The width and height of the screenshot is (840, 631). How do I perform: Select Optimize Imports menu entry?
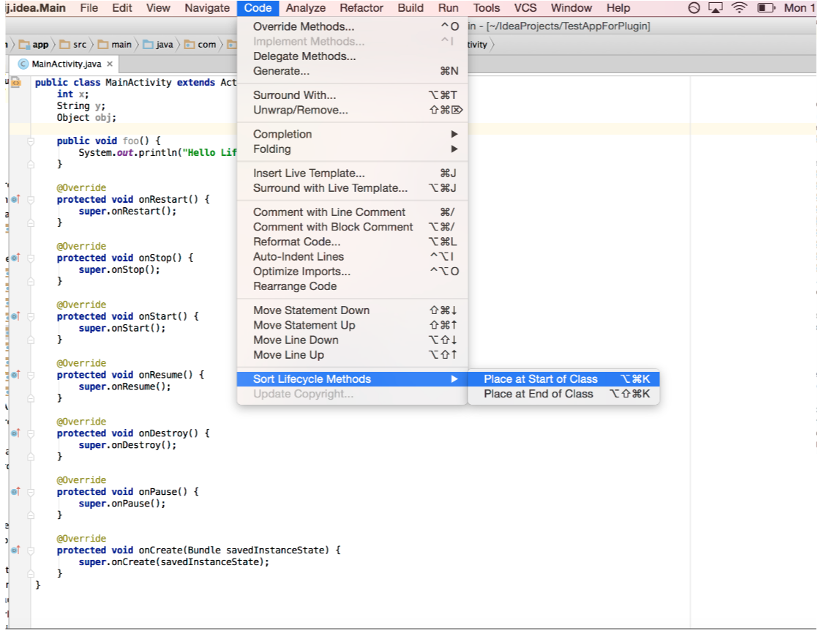click(353, 272)
